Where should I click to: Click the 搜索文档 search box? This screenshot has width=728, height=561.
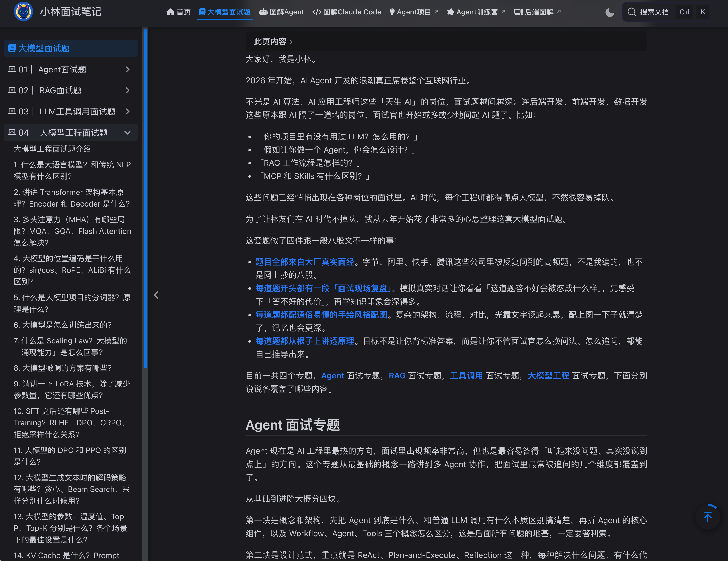pos(667,12)
